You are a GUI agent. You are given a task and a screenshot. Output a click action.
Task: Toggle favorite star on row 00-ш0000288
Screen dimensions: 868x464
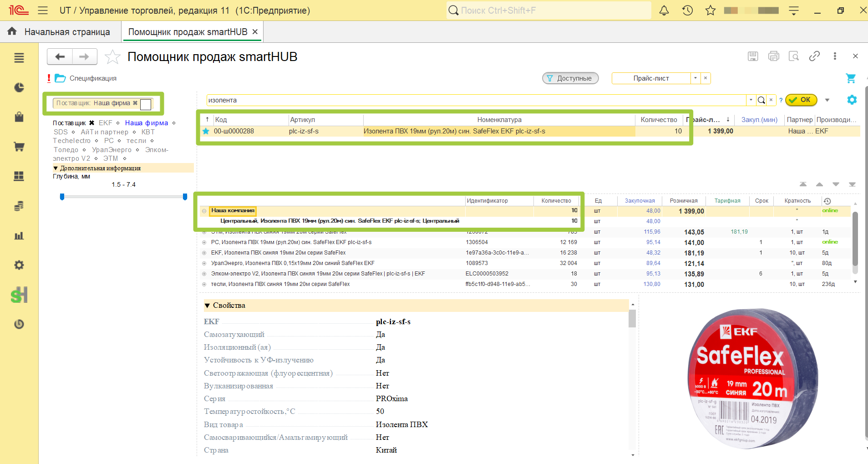[206, 131]
